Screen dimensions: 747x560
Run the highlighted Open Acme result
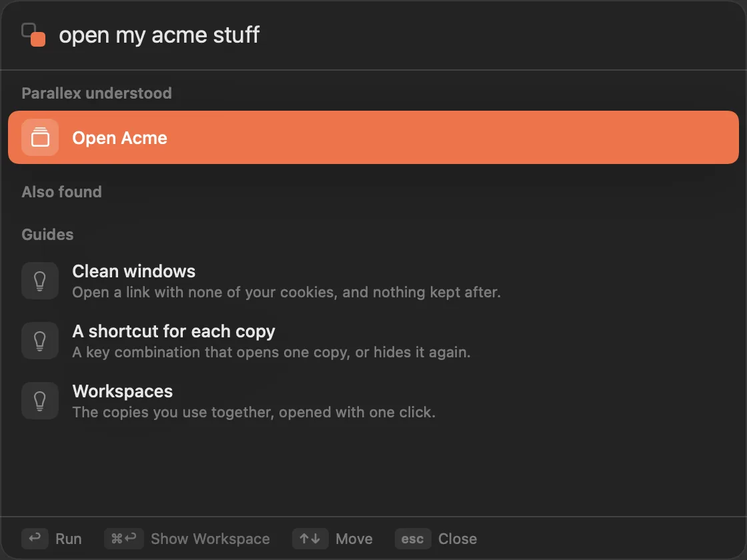[x=373, y=137]
